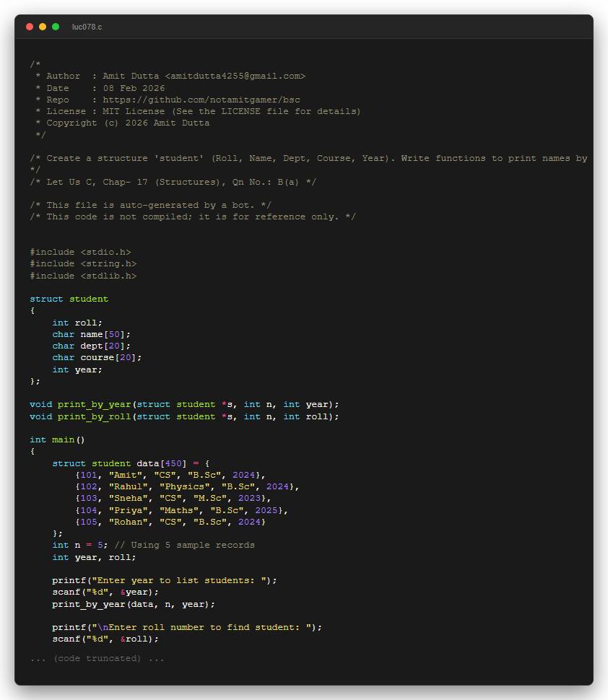Click the record row for 101 Amit
The height and width of the screenshot is (700, 608).
click(x=170, y=475)
